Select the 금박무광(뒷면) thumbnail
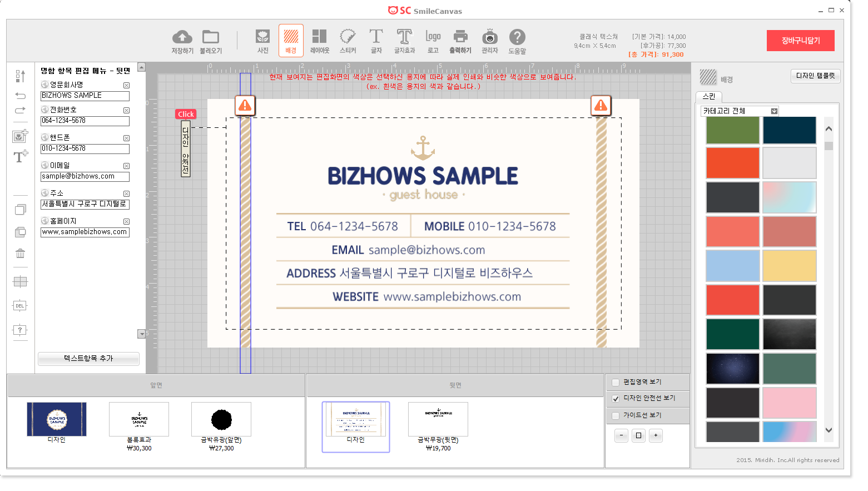 (438, 419)
